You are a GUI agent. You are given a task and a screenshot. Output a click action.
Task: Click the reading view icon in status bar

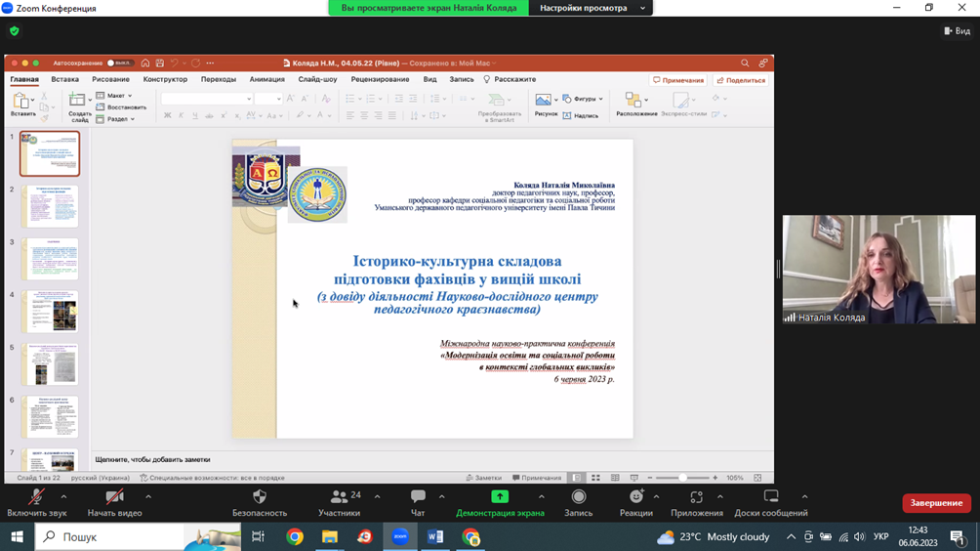[615, 478]
